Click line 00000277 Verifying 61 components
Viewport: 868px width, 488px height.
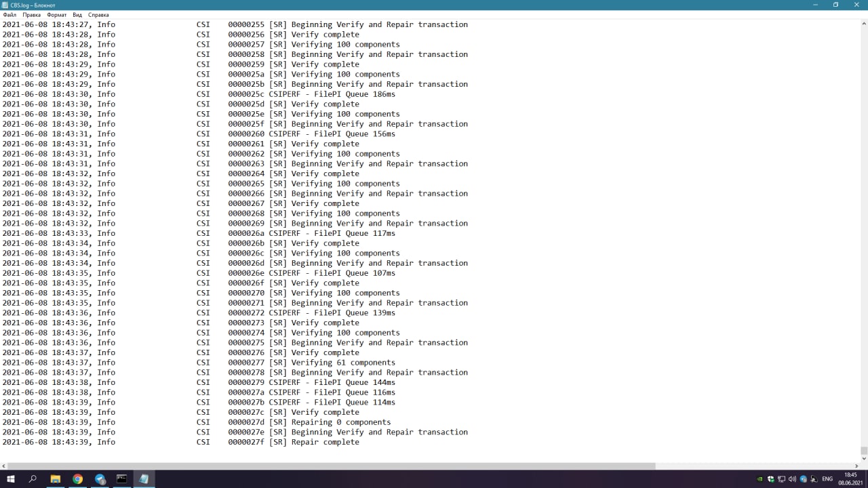point(199,363)
